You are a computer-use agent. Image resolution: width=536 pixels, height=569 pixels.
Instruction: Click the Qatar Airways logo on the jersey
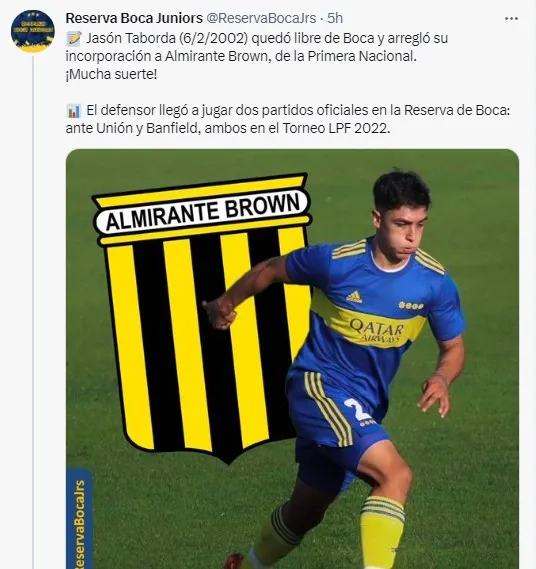click(x=377, y=330)
